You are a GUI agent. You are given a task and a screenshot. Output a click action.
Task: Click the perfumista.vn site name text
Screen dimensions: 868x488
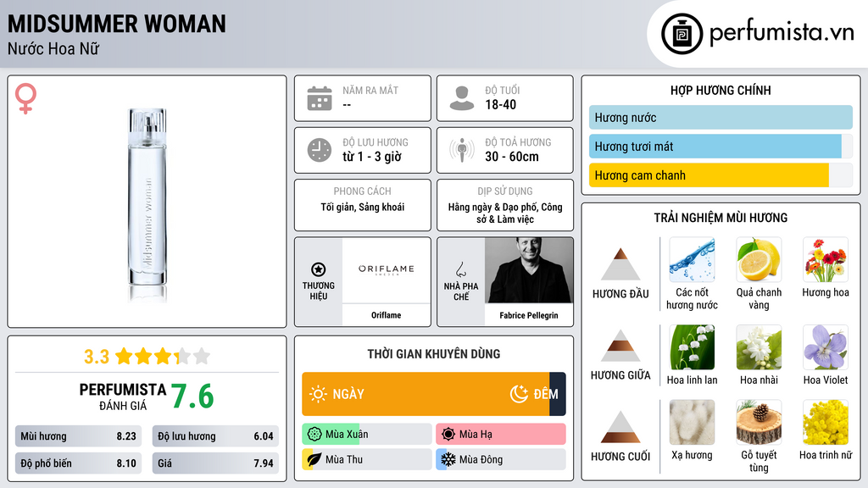point(782,32)
